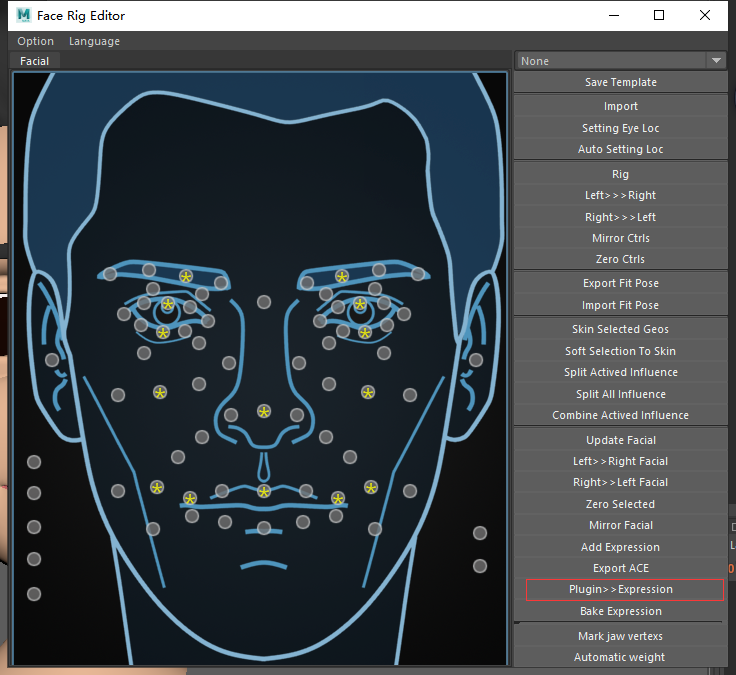Image resolution: width=736 pixels, height=675 pixels.
Task: Click Left>>>Right button
Action: 621,195
